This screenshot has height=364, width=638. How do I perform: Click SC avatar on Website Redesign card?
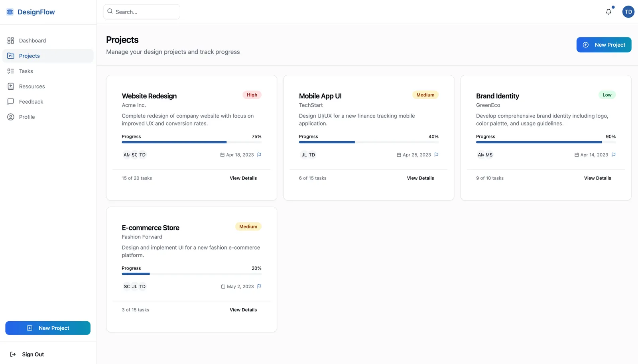pos(135,155)
